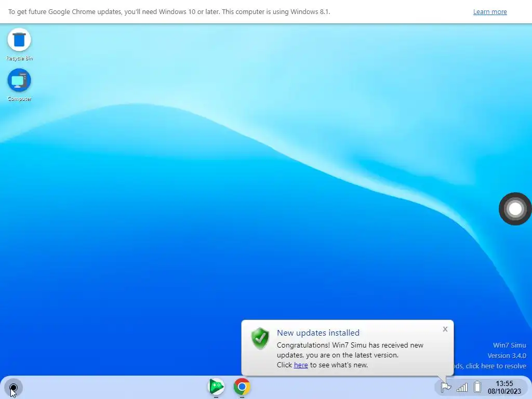Viewport: 532px width, 399px height.
Task: Select the 'New updates installed' title
Action: [318, 333]
